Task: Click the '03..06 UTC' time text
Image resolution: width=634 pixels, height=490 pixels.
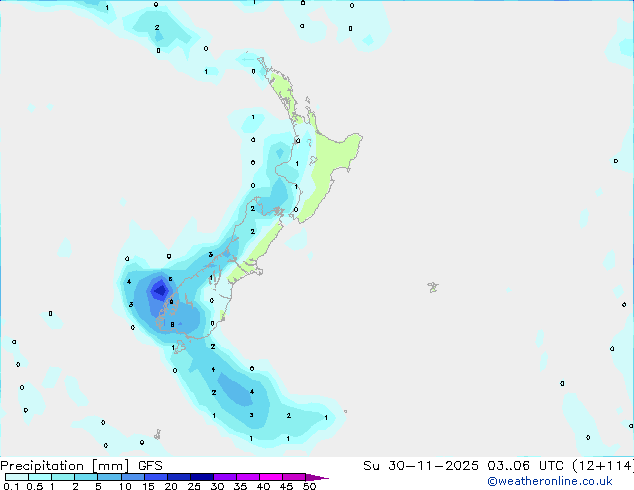Action: 525,466
